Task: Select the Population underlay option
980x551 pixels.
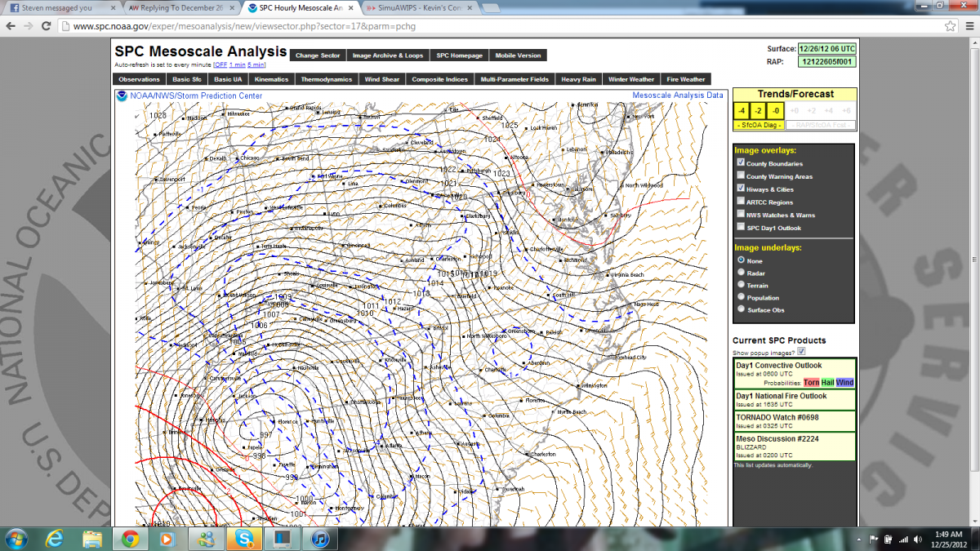Action: 741,297
